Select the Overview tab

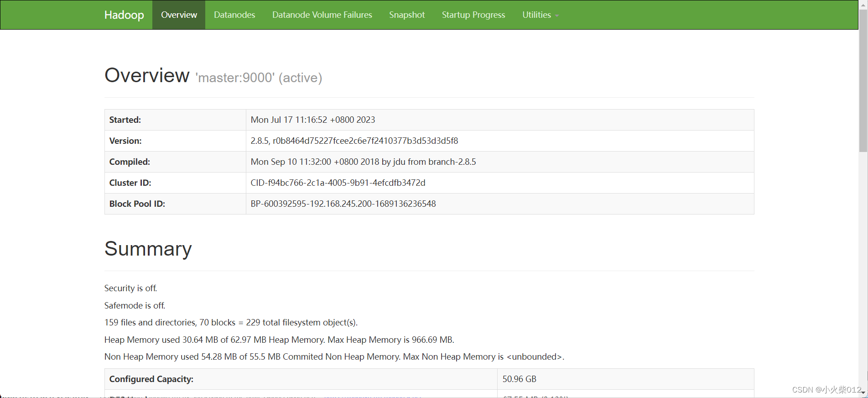click(179, 15)
